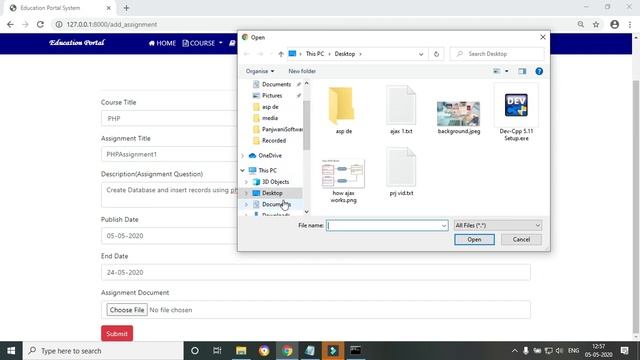Select Pictures in Quick access list
Viewport: 640px width, 360px height.
click(272, 96)
